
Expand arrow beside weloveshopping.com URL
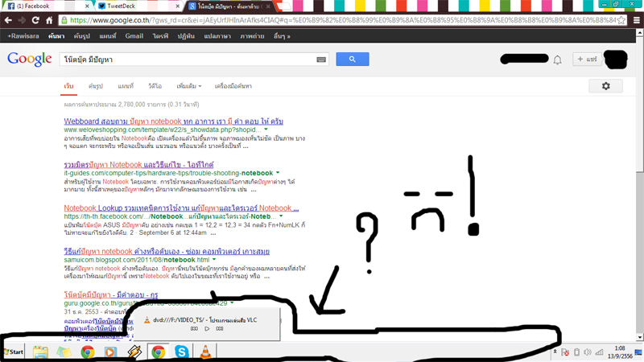click(266, 130)
